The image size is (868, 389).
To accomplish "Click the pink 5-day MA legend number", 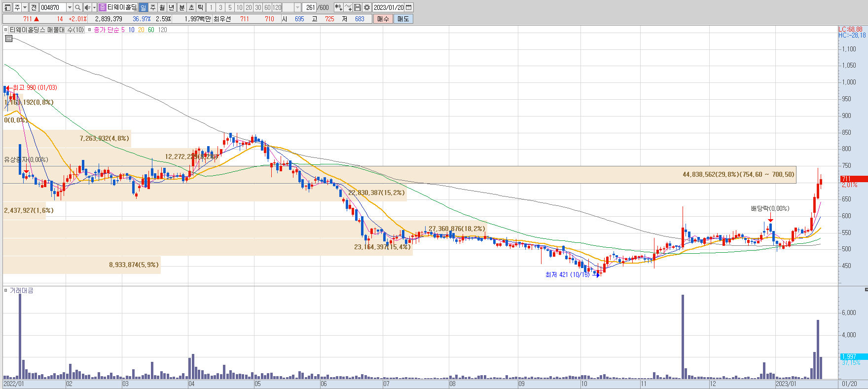I will pyautogui.click(x=123, y=30).
